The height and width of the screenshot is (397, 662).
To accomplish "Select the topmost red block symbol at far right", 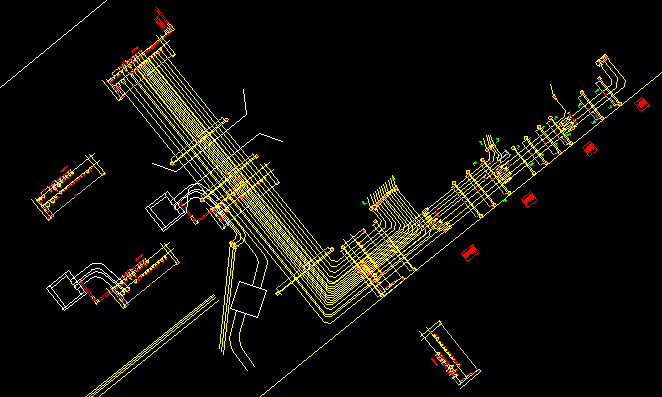I will tap(642, 104).
